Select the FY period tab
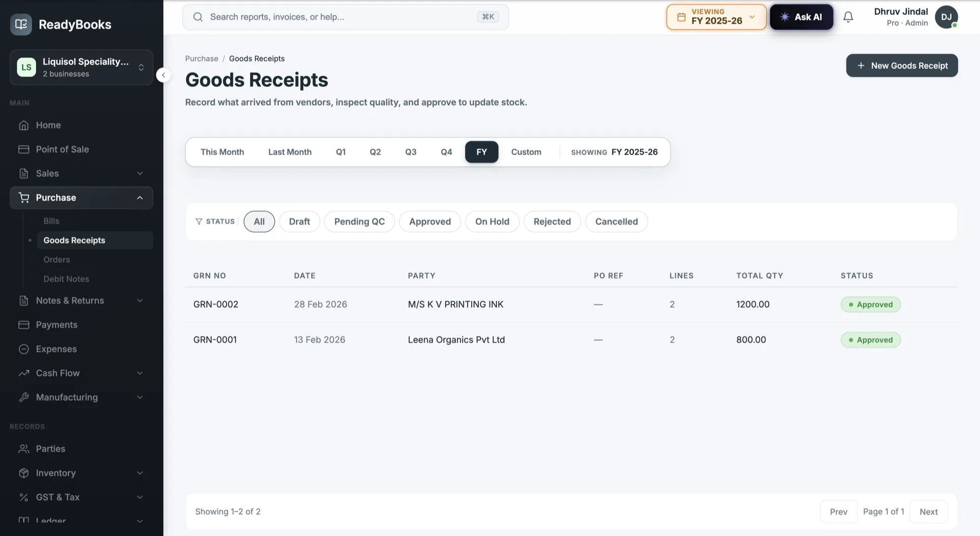 pos(482,152)
